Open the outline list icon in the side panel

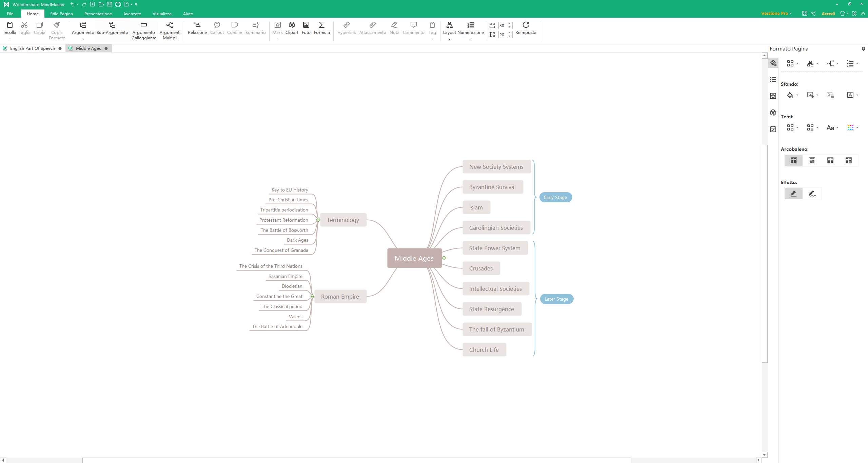[773, 80]
